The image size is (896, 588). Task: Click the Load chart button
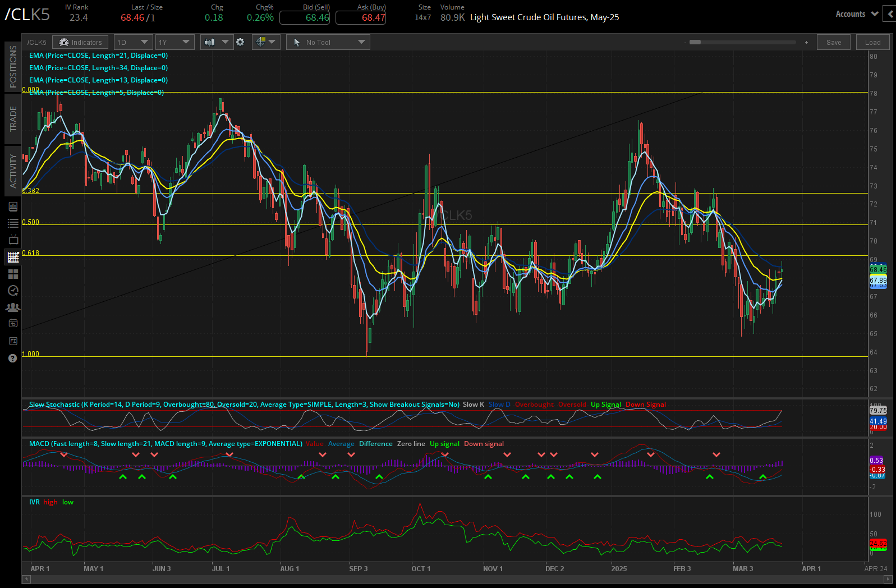pyautogui.click(x=873, y=42)
